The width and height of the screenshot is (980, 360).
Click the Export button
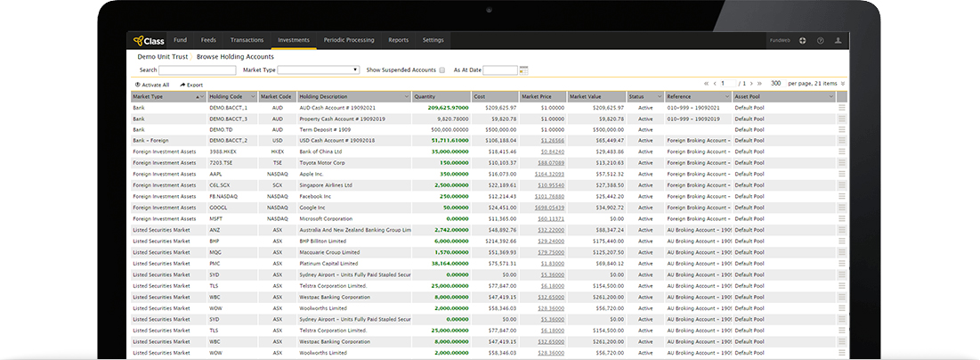191,85
